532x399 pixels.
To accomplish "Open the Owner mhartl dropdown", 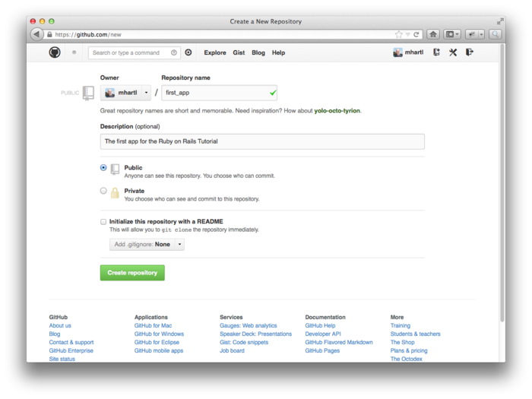I will pyautogui.click(x=125, y=93).
